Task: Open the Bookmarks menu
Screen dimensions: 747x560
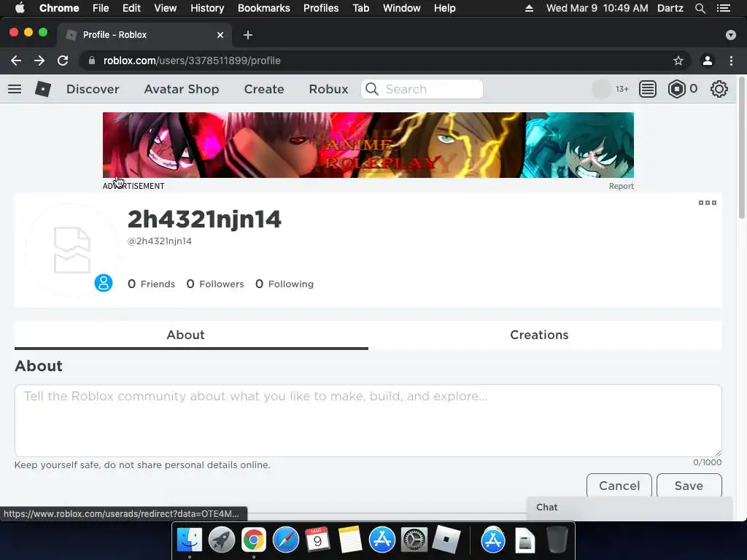Action: (x=264, y=8)
